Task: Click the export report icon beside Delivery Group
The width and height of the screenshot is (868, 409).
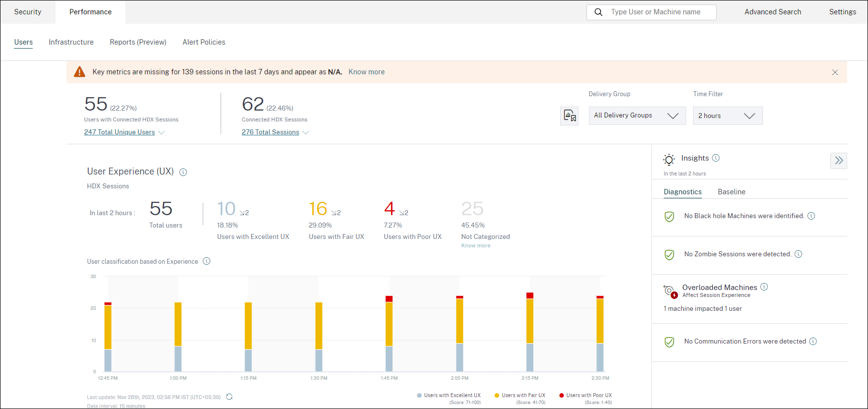Action: point(569,116)
